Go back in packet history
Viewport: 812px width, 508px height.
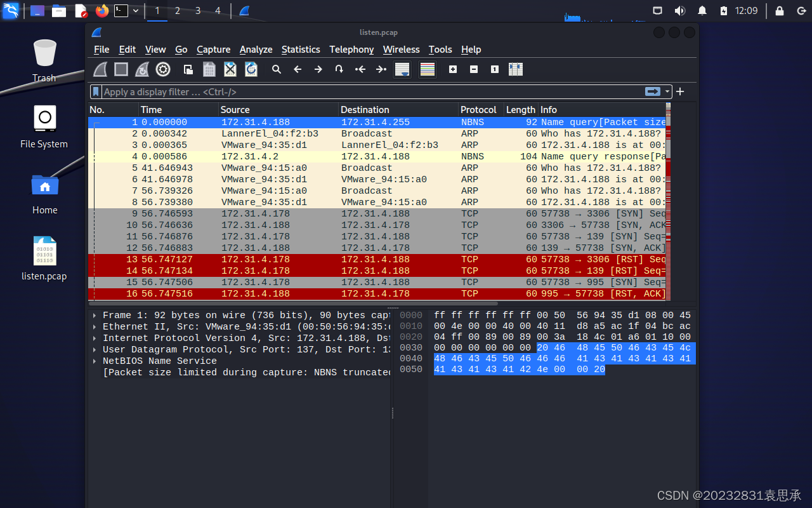pos(298,69)
